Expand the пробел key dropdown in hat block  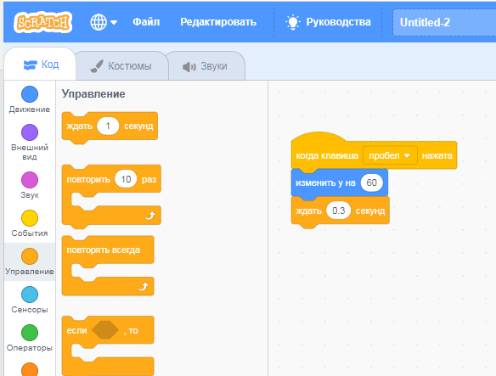click(x=390, y=156)
